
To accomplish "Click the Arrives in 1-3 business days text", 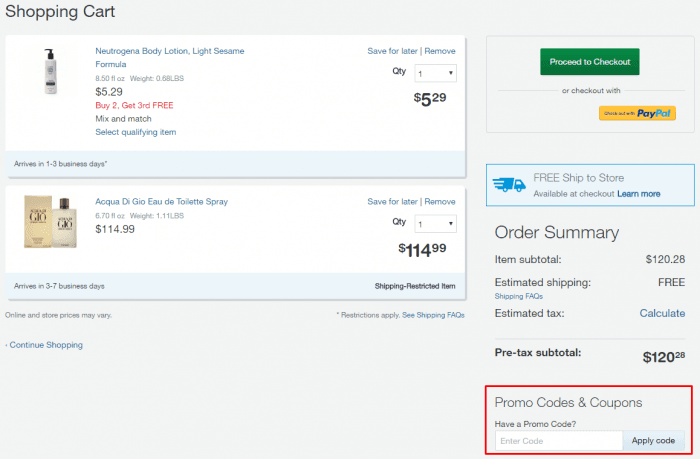I will pos(60,164).
